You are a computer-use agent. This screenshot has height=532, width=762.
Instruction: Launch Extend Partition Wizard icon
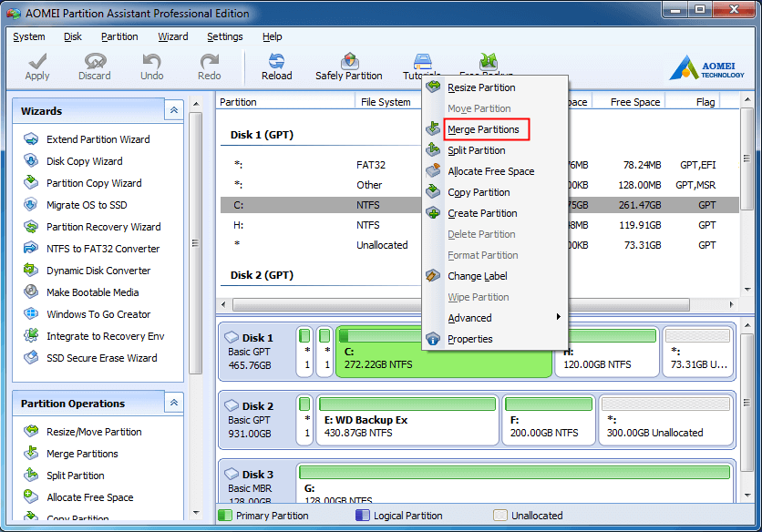coord(31,139)
